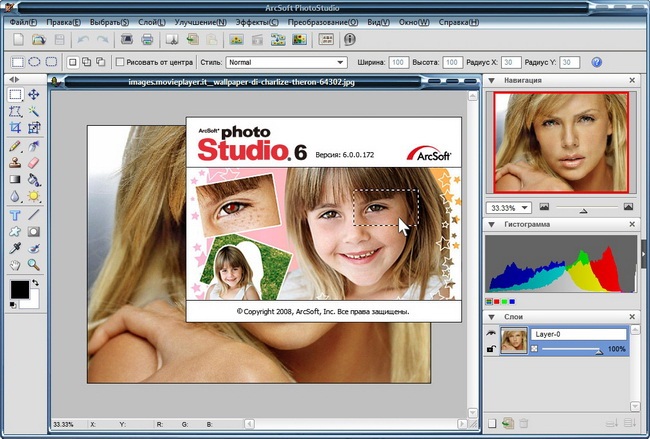Select the Shape star tool
650x439 pixels.
coord(15,231)
